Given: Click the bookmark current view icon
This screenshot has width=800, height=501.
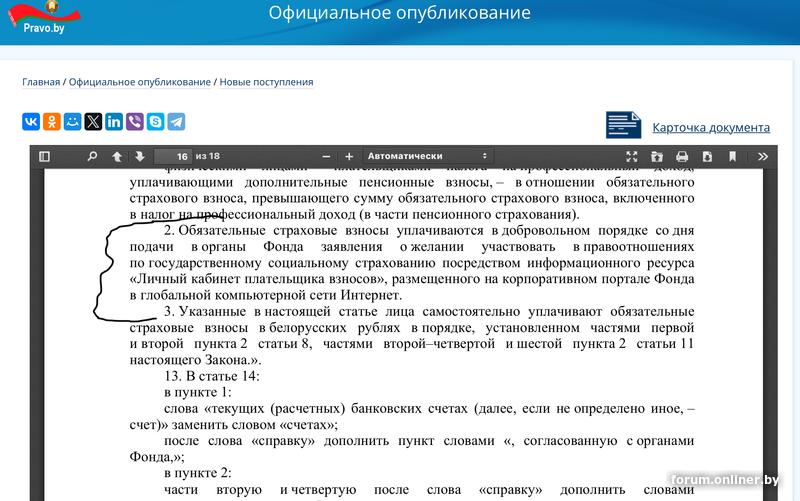Looking at the screenshot, I should (732, 156).
